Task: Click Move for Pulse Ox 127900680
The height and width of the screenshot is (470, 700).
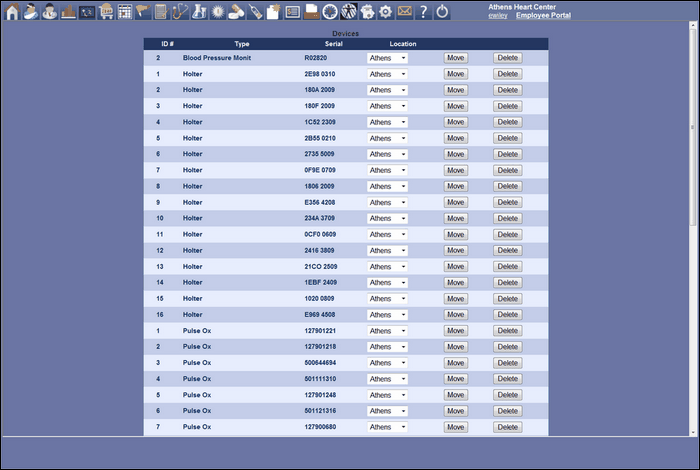Action: (455, 427)
